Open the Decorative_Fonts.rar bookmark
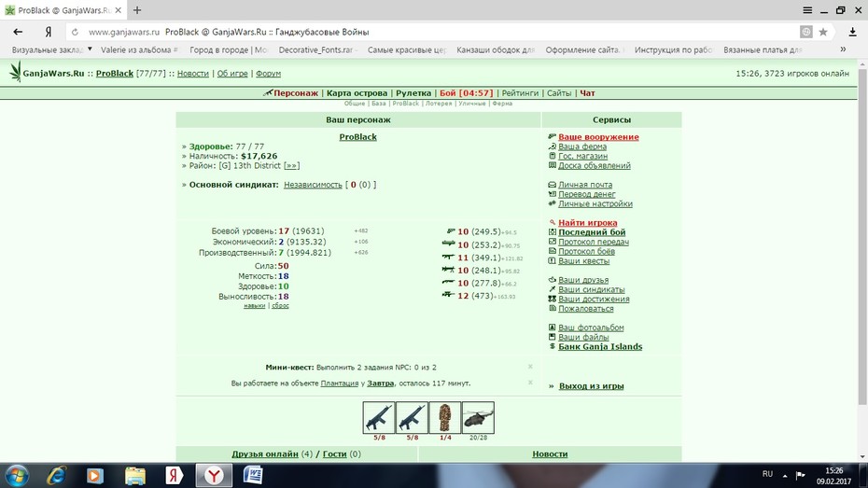 coord(315,49)
